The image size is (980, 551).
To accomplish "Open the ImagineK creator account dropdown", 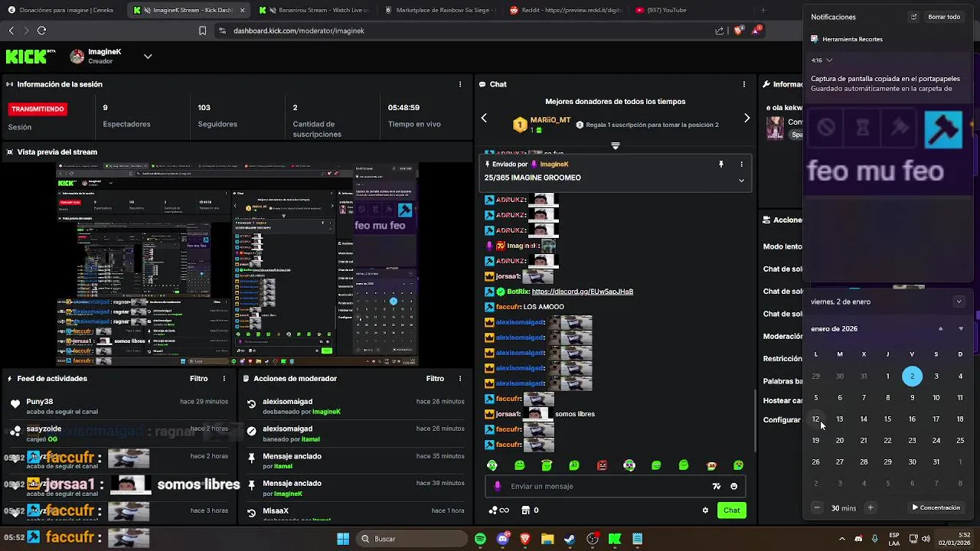I will click(x=148, y=56).
